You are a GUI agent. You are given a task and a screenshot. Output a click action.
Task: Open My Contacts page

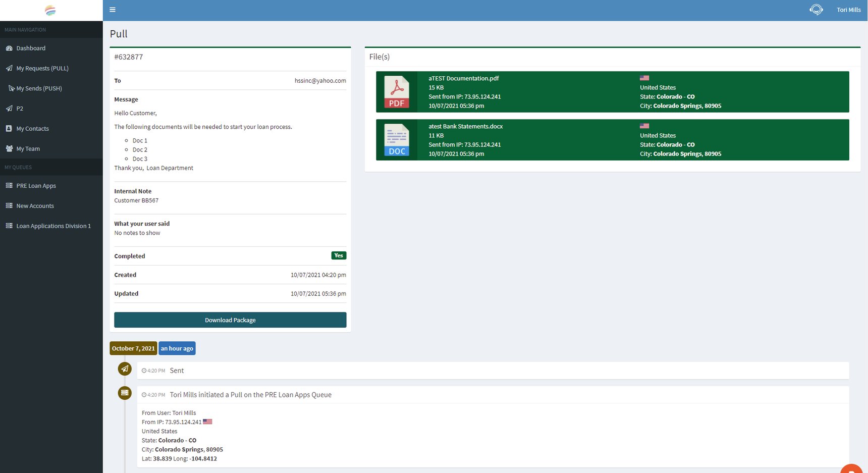(51, 129)
